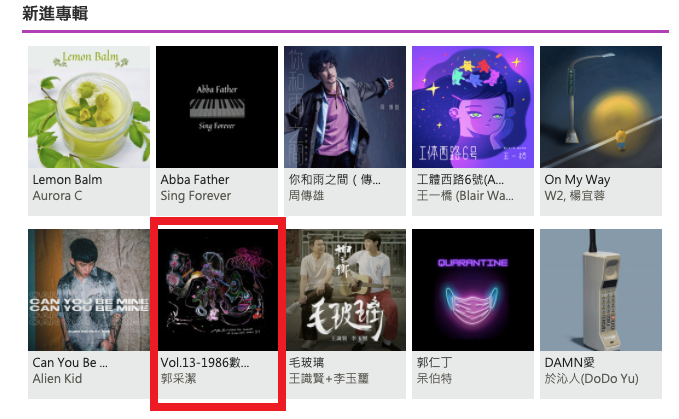
Task: Select the 王識賢+李玉璽 artist link
Action: (329, 379)
